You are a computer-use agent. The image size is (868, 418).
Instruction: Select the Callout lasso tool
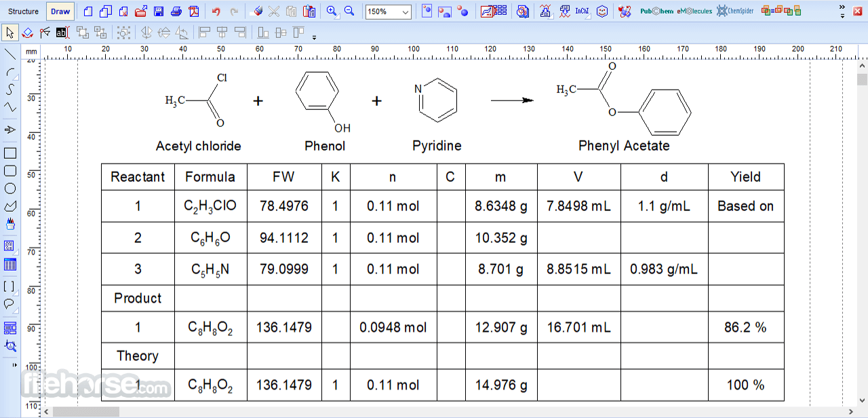10,304
